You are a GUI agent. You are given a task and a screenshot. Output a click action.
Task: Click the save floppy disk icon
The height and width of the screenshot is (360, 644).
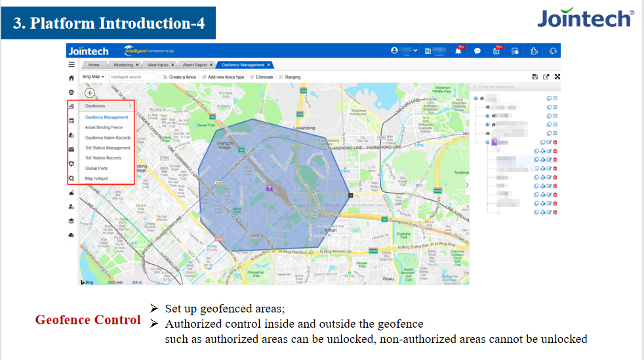[534, 77]
